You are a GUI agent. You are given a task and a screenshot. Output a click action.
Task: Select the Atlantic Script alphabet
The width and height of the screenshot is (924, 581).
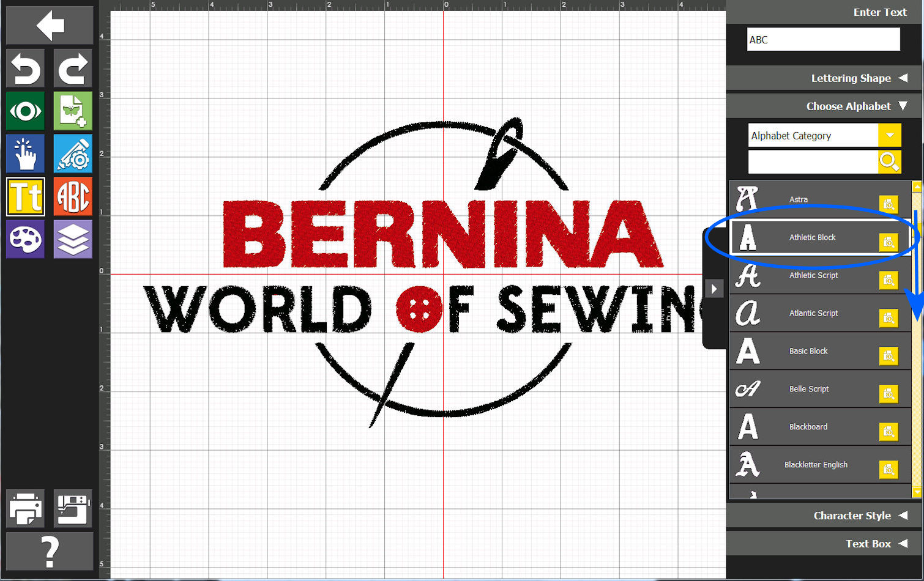pyautogui.click(x=820, y=313)
